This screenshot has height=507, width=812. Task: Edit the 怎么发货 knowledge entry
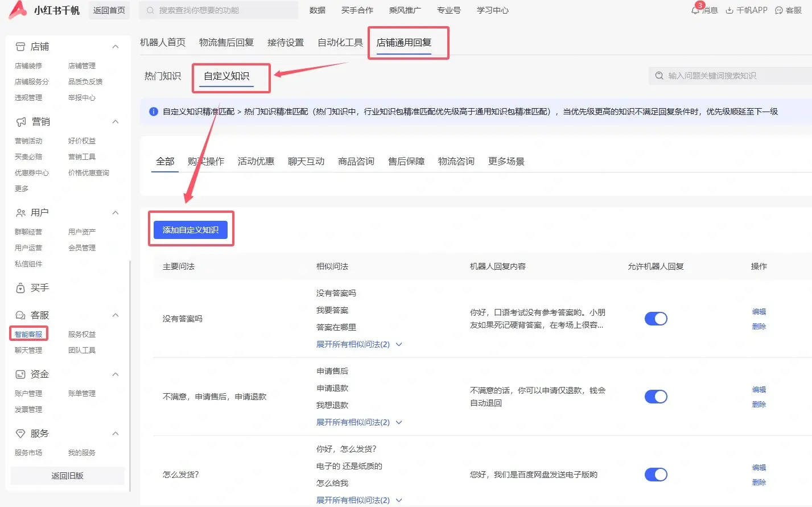coord(759,468)
